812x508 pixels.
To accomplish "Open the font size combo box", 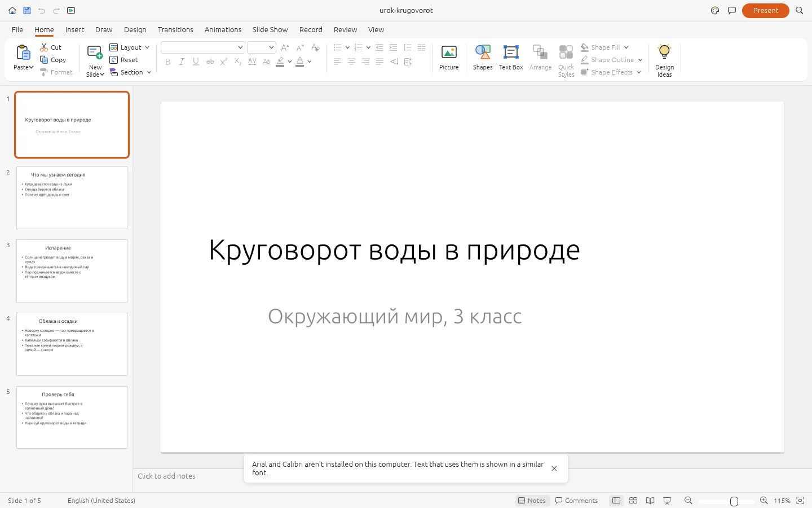I will pos(261,47).
